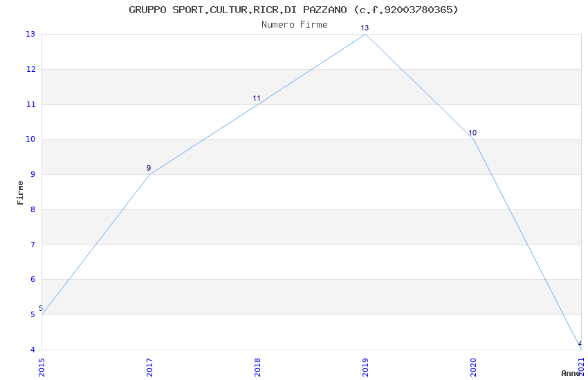
Task: Click the y-axis tick value 4
Action: tap(33, 350)
